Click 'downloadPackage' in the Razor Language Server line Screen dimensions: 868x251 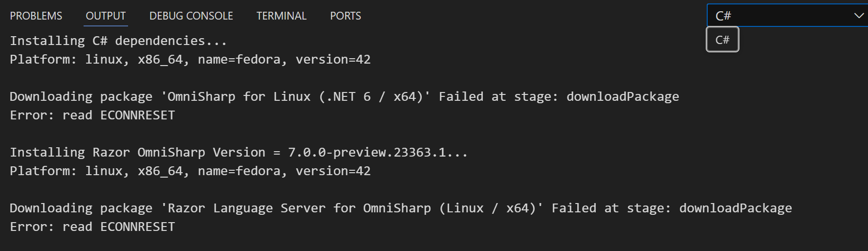pos(735,208)
